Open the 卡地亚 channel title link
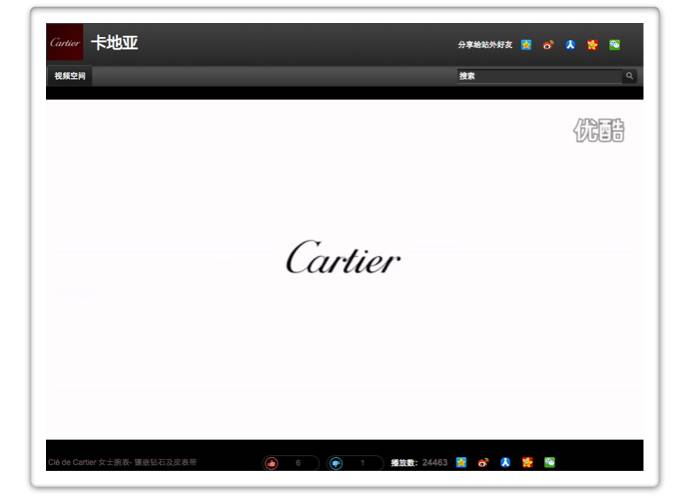686x497 pixels. pyautogui.click(x=115, y=43)
